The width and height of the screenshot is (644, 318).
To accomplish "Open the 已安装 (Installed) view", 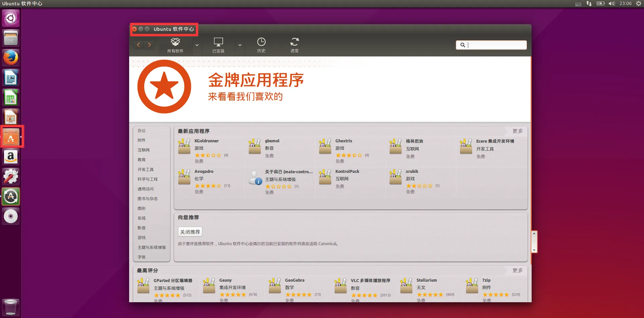I will (218, 45).
